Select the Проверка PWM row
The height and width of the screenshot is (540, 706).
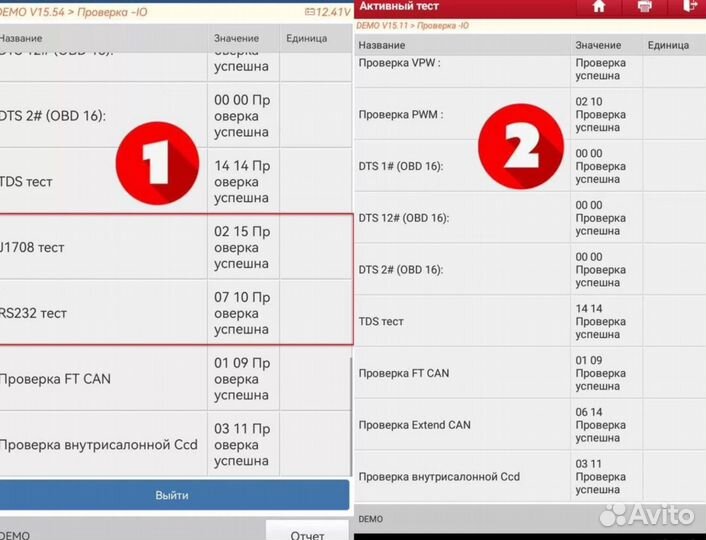462,114
